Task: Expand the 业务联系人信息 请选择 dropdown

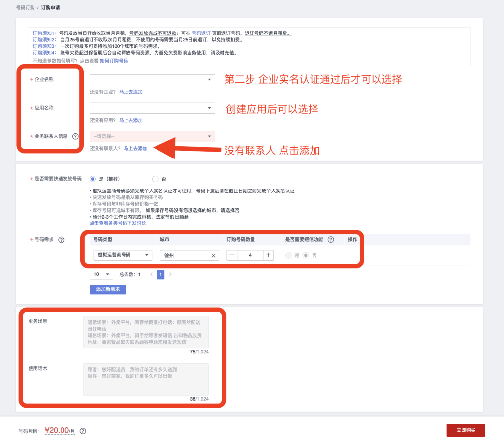Action: click(152, 136)
